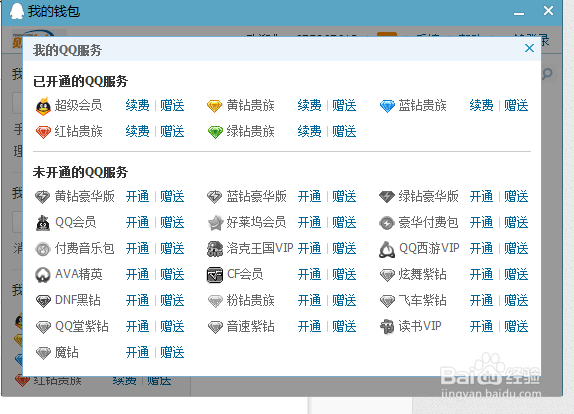Image resolution: width=574 pixels, height=414 pixels.
Task: Click the 音速紫钻 diamond icon
Action: click(x=215, y=327)
